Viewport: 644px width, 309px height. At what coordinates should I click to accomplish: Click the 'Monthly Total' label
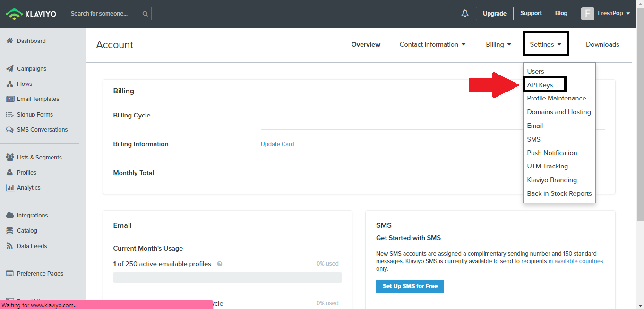coord(134,173)
